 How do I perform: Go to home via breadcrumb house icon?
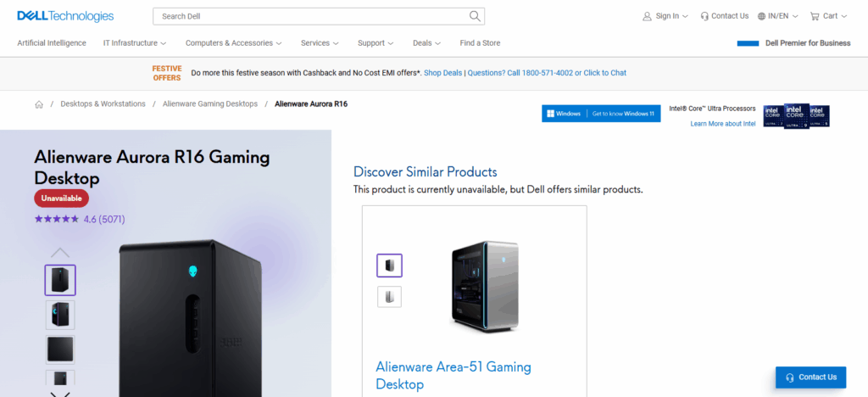(x=39, y=104)
